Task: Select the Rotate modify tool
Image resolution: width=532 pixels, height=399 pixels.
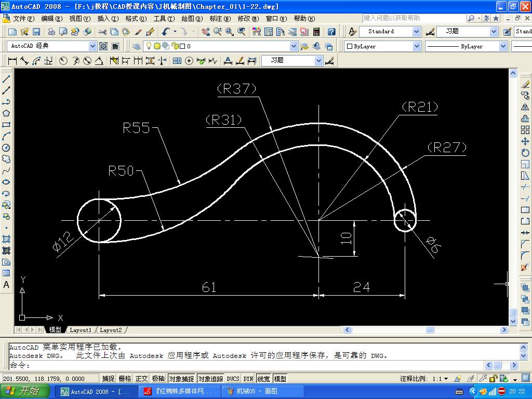Action: 525,153
